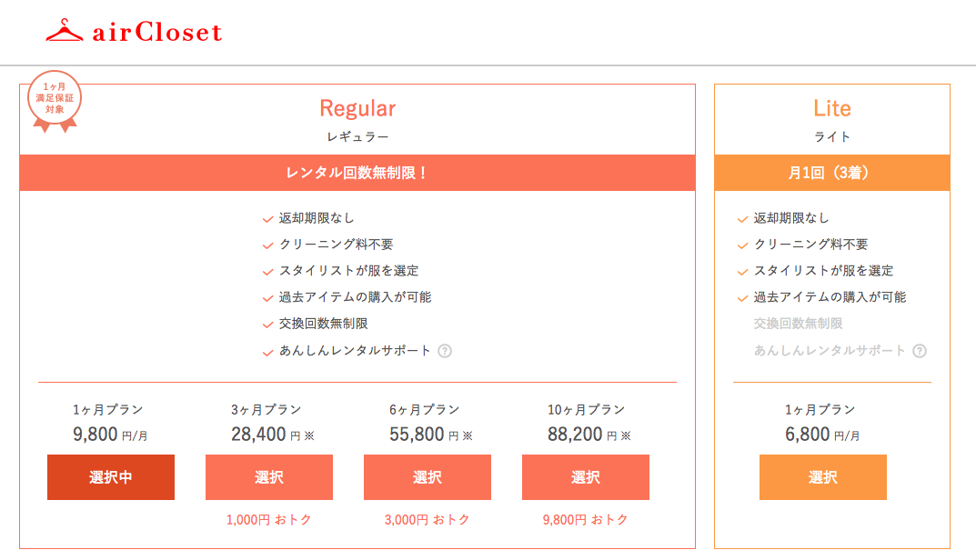Select the 6ヶ月プラン 選択 button
976x560 pixels.
[x=428, y=477]
